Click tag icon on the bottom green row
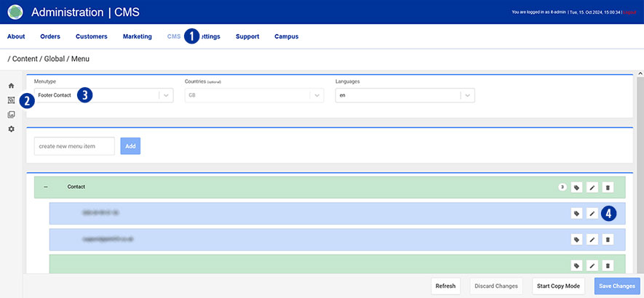This screenshot has width=644, height=298. 576,265
